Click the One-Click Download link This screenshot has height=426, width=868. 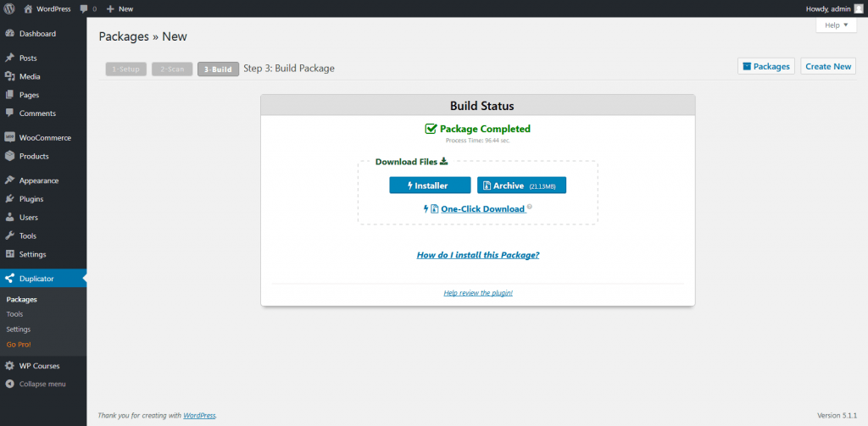coord(482,209)
